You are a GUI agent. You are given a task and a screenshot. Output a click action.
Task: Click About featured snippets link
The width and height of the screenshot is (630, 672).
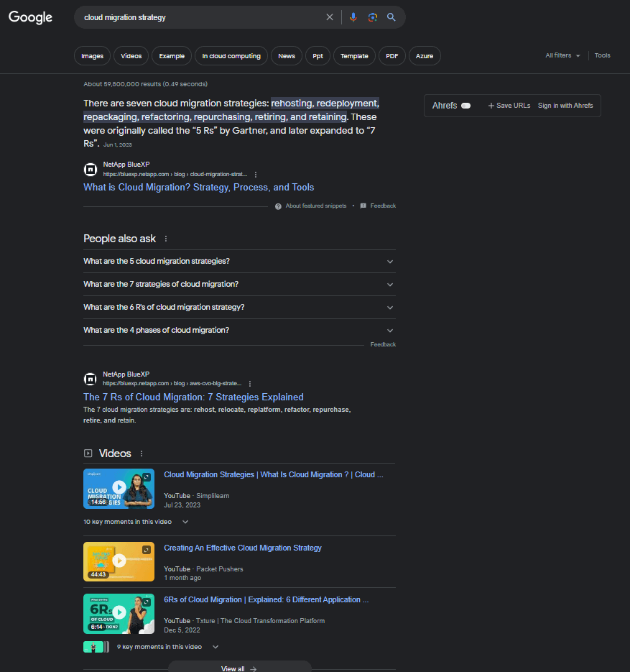316,206
